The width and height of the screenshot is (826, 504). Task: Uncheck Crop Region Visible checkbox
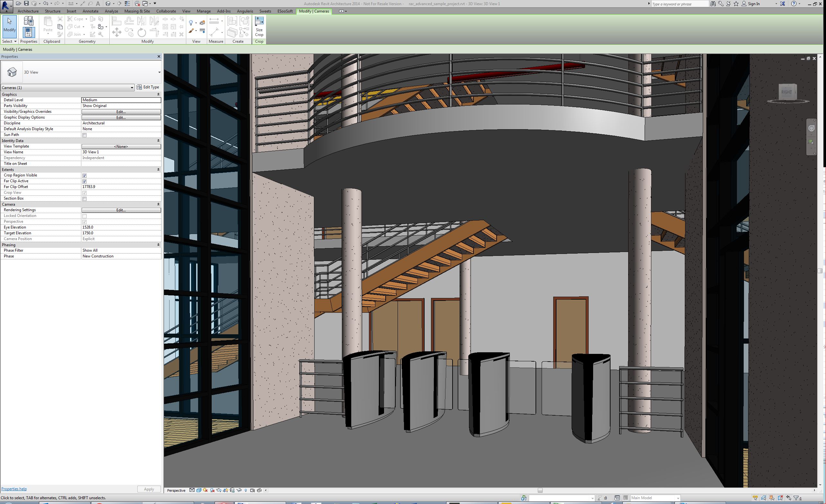(x=85, y=175)
